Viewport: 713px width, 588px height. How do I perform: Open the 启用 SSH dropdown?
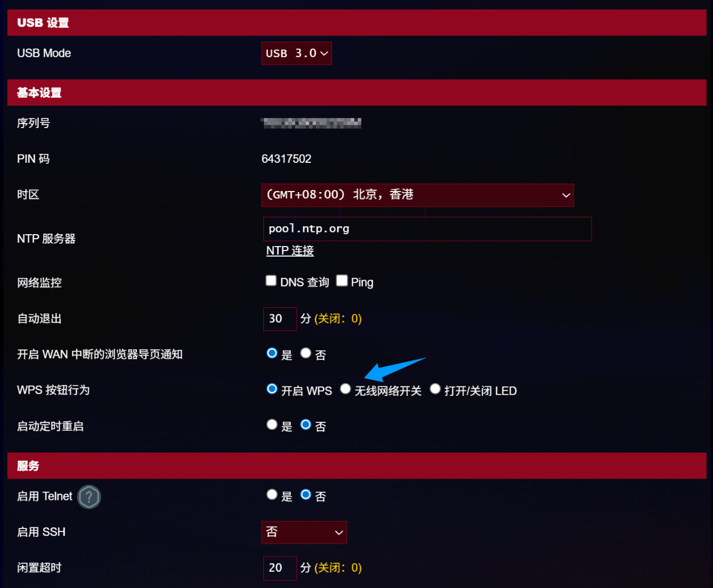tap(304, 532)
